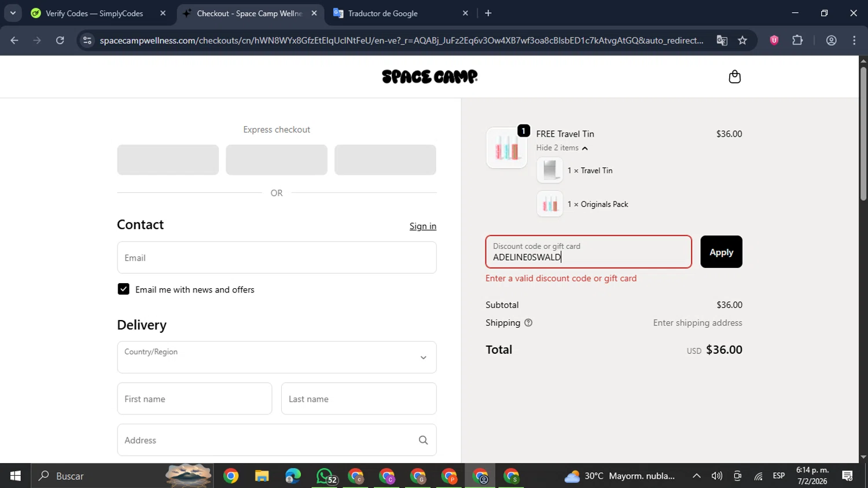The image size is (868, 488).
Task: Click the 'Enter shipping address' text
Action: 697,323
